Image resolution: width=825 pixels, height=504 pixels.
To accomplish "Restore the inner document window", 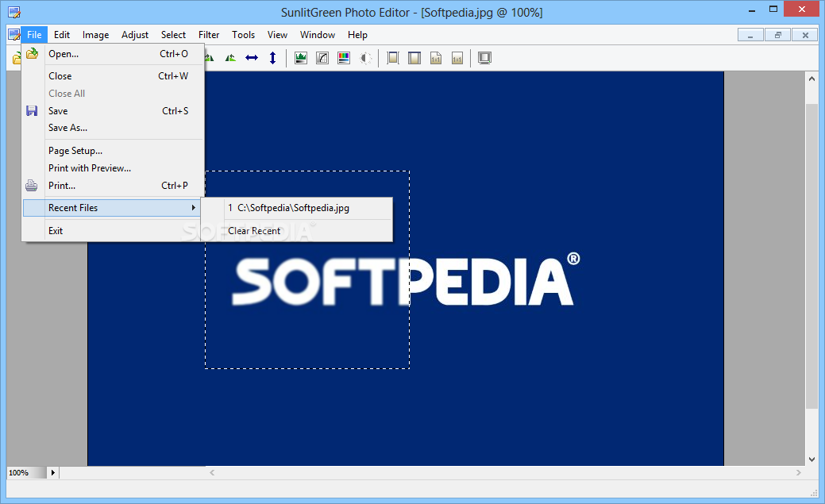I will coord(777,35).
